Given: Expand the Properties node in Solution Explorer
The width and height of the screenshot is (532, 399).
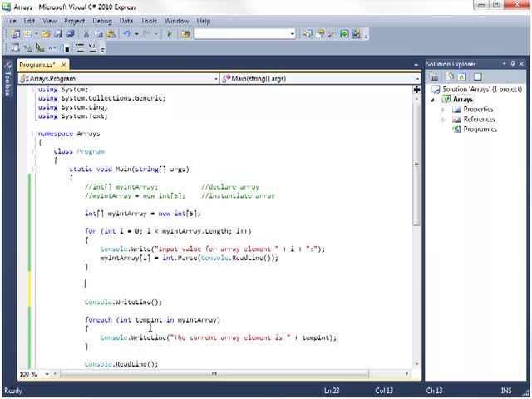Looking at the screenshot, I should [x=444, y=110].
